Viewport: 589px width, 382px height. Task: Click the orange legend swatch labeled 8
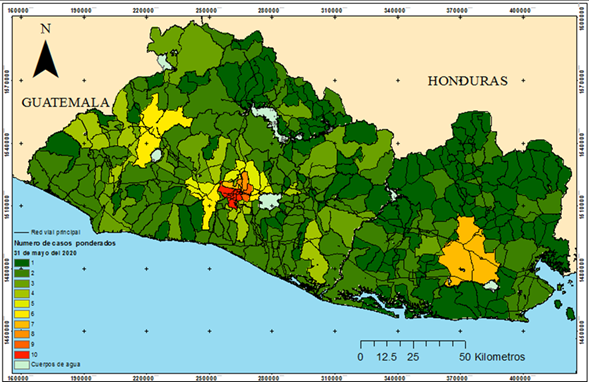coord(22,334)
